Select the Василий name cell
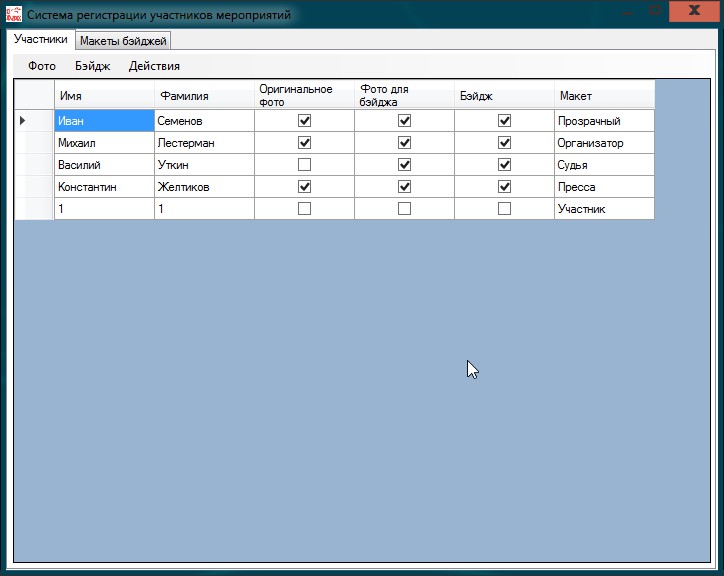Viewport: 724px width, 576px height. [x=104, y=164]
